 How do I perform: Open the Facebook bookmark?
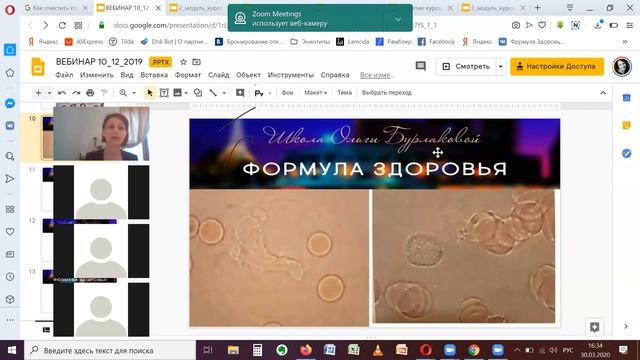[436, 42]
